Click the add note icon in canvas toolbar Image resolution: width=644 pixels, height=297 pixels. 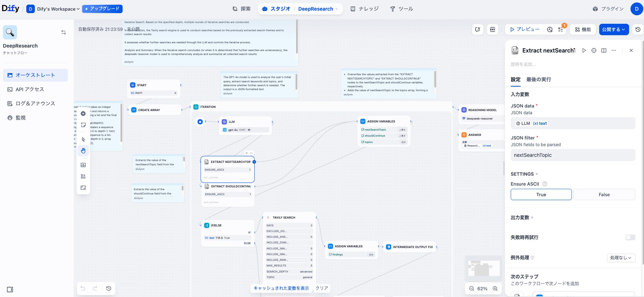tap(83, 125)
